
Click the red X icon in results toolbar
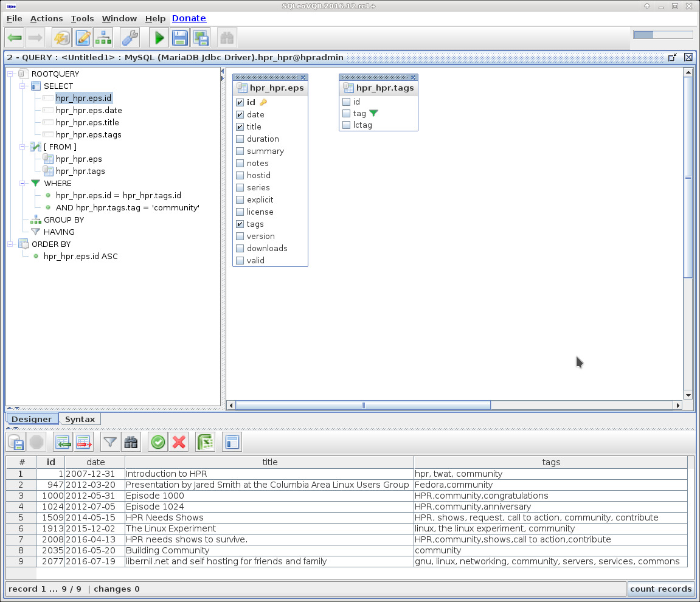point(179,442)
